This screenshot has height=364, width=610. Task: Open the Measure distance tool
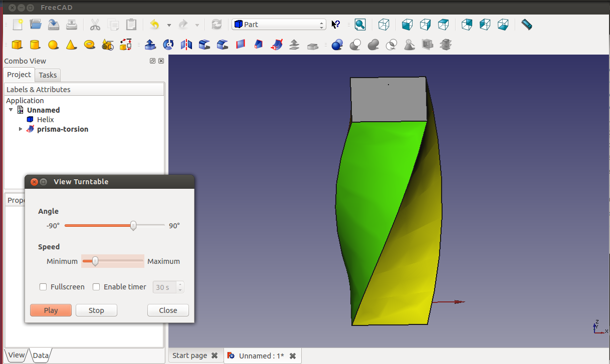click(x=526, y=25)
